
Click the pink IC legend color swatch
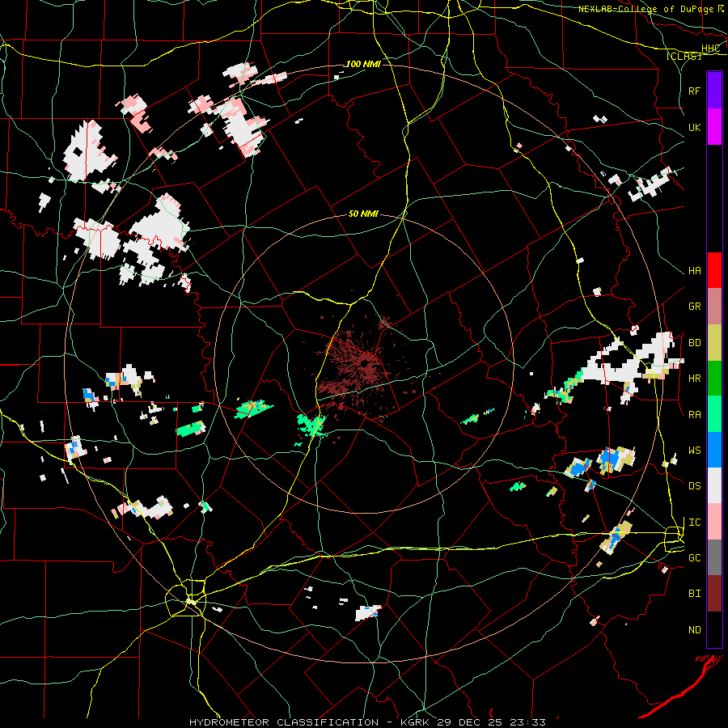pos(714,522)
